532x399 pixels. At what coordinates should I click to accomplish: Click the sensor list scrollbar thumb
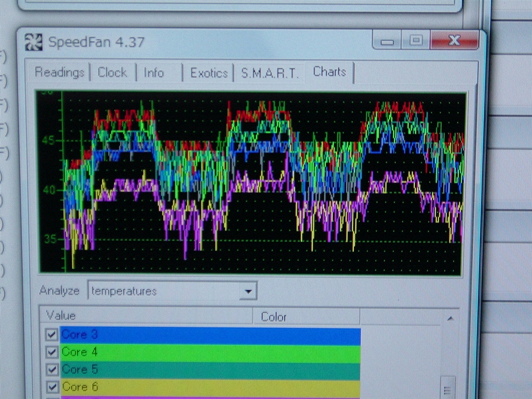[447, 388]
